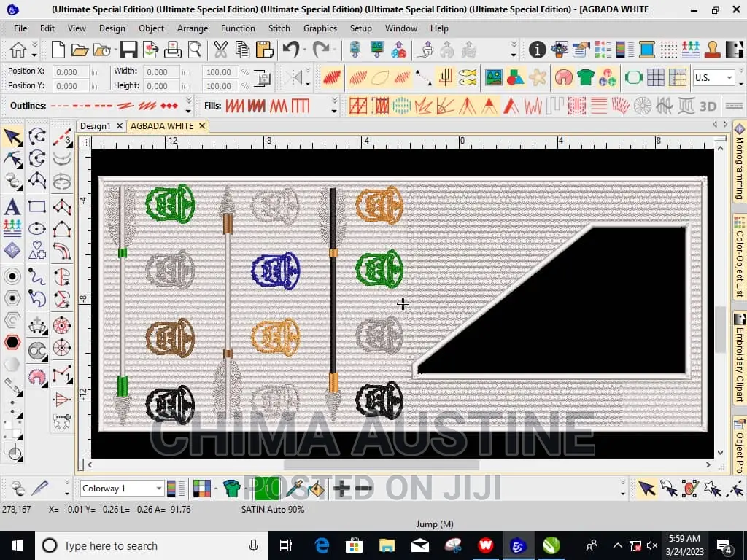This screenshot has width=747, height=560.
Task: Click the thread spool icon
Action: coord(647,50)
